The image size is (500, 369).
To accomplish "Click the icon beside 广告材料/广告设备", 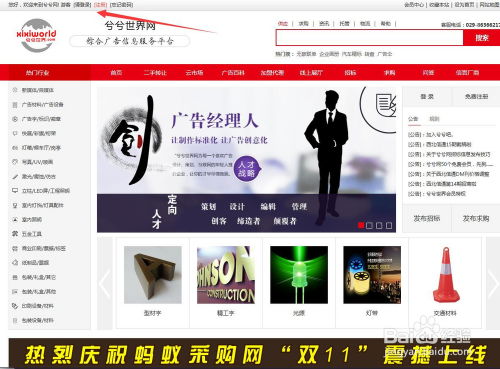I will click(x=15, y=105).
